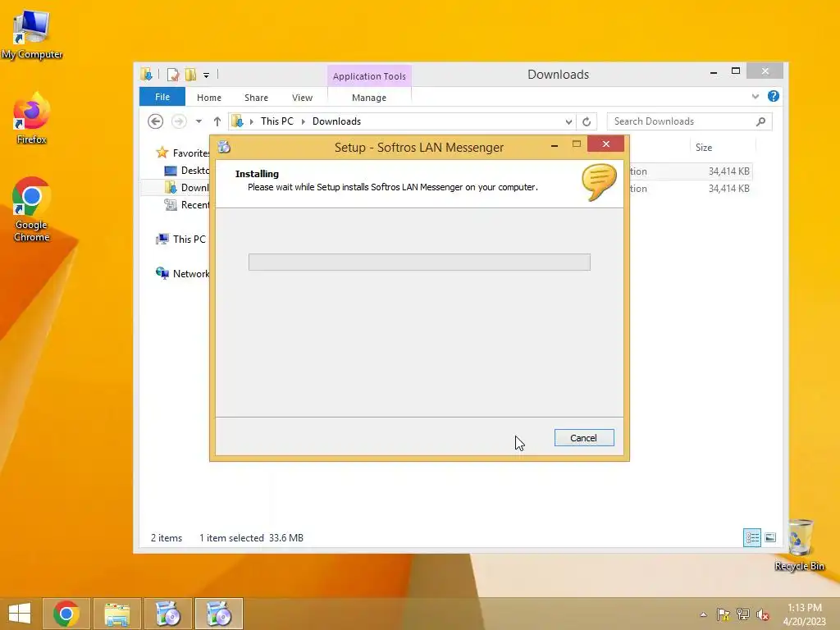Open the Action Center flag icon

(724, 614)
